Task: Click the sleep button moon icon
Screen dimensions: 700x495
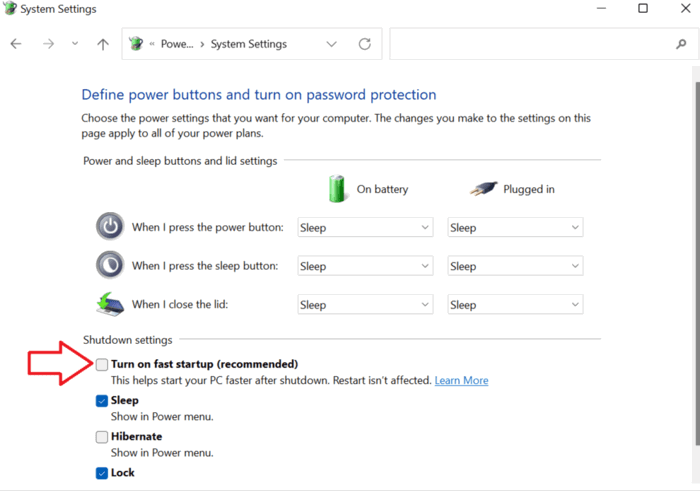Action: pos(110,265)
